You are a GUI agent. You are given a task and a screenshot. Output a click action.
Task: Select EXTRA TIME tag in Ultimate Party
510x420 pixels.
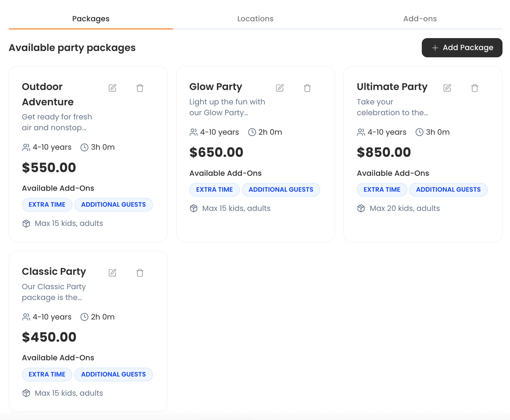point(382,190)
